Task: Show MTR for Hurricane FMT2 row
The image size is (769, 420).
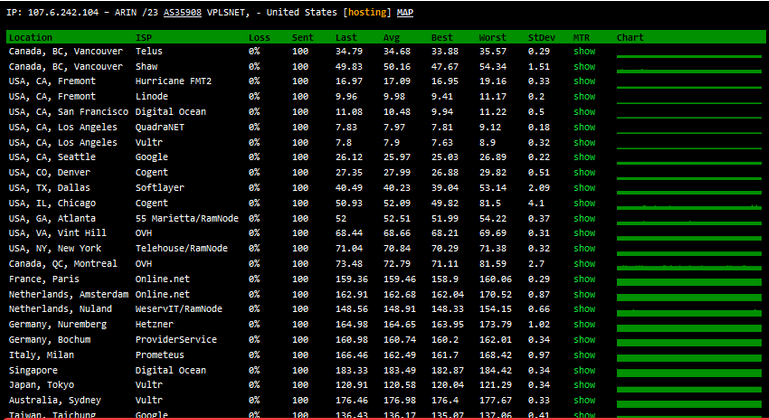Action: pyautogui.click(x=584, y=81)
